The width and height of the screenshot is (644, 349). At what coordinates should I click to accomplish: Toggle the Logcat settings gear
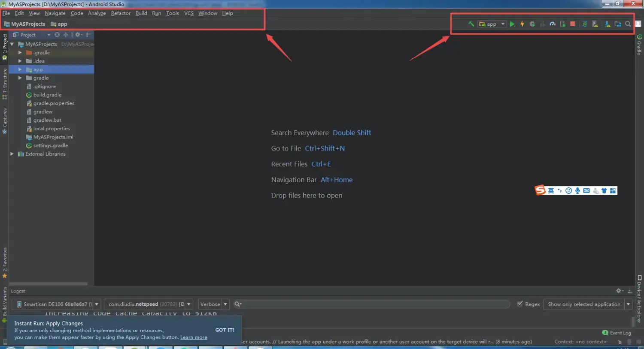click(618, 291)
